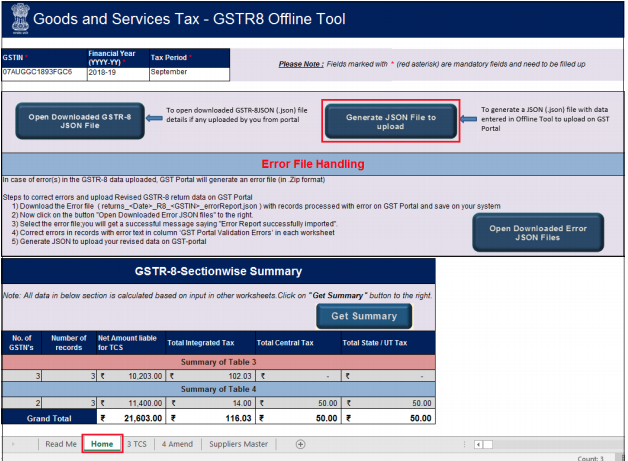The height and width of the screenshot is (461, 628).
Task: Select the Financial Year cell 2018-19
Action: click(118, 74)
